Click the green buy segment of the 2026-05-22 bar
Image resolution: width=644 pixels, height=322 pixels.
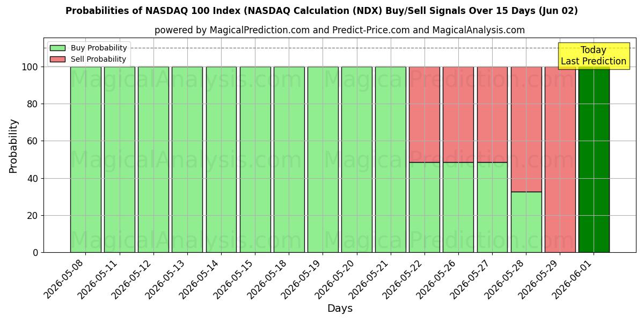tap(424, 207)
